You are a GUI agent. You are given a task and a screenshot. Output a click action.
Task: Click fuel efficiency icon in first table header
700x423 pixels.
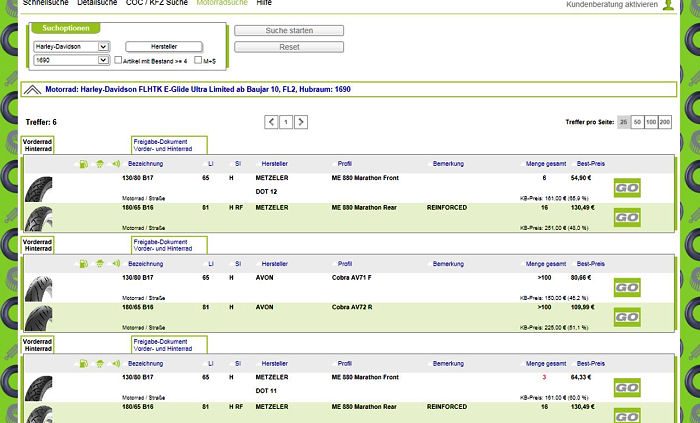click(x=83, y=164)
